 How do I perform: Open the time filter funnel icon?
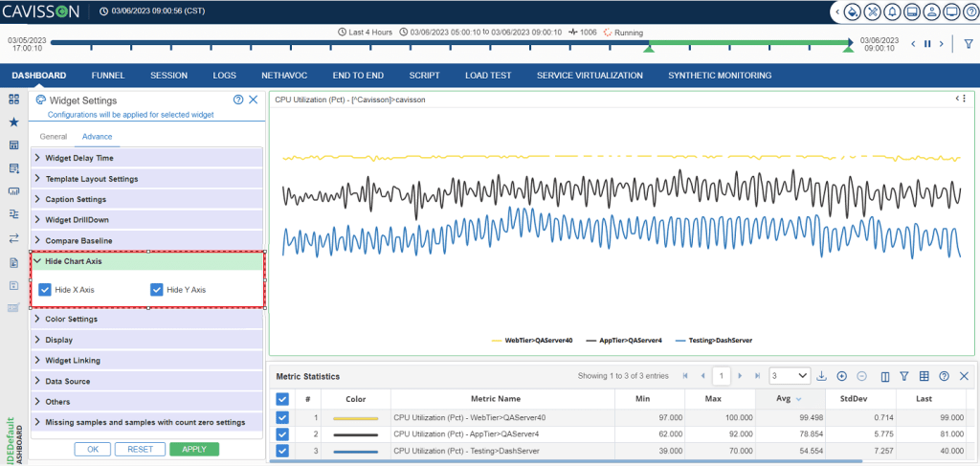pyautogui.click(x=969, y=44)
